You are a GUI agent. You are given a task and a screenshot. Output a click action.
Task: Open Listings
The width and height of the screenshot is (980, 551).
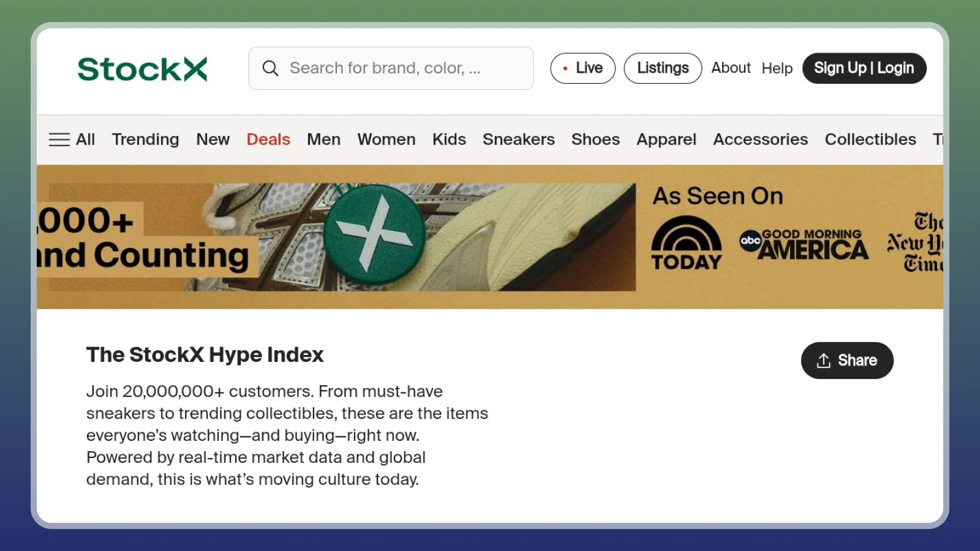pyautogui.click(x=663, y=68)
